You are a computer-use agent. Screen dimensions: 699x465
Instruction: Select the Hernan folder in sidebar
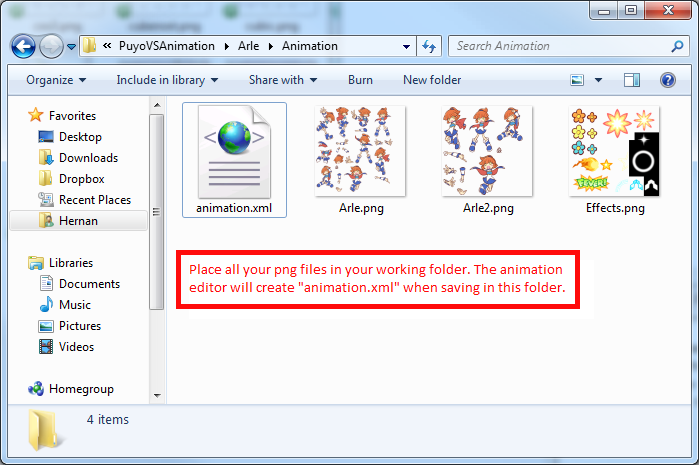78,221
